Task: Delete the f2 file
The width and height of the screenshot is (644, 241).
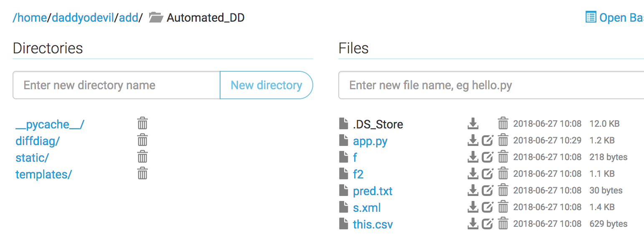Action: 503,174
